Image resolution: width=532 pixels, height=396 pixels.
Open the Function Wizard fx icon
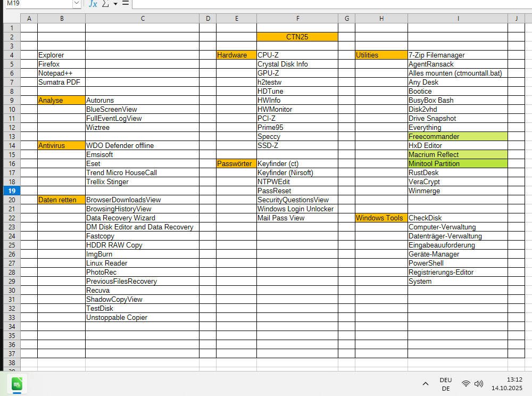tap(93, 4)
